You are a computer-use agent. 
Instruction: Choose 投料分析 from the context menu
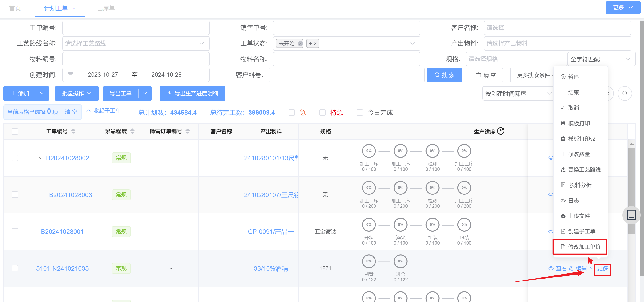click(581, 185)
